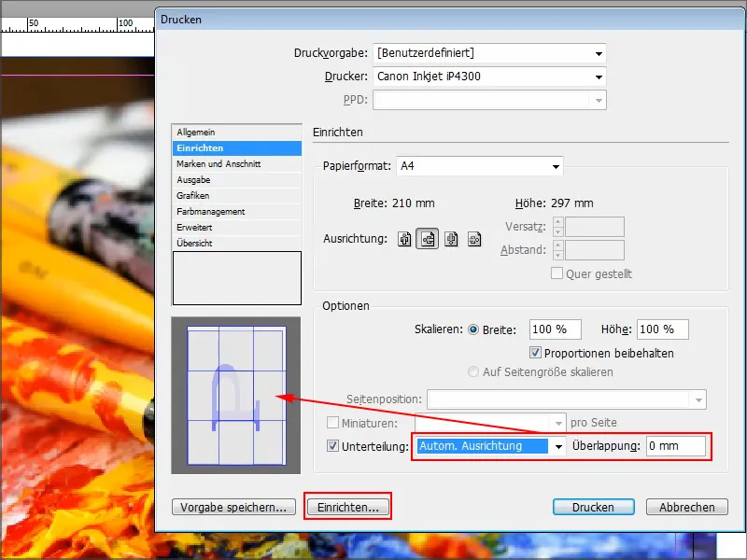Toggle Proportionen beibehalten checkbox
Viewport: 747px width, 560px height.
(x=535, y=353)
